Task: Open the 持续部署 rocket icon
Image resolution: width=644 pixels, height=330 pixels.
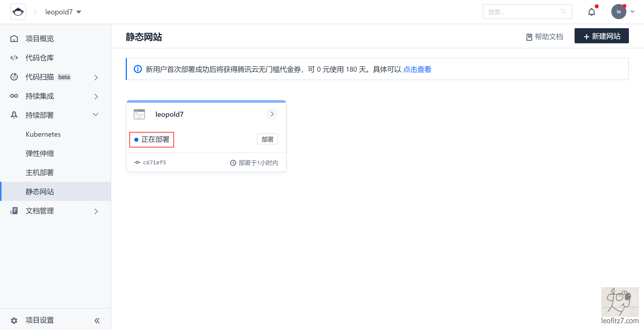Action: coord(14,115)
